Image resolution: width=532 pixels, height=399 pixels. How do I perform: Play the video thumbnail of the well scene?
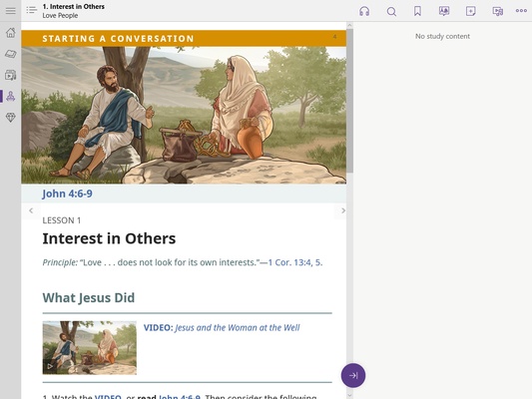coord(90,348)
